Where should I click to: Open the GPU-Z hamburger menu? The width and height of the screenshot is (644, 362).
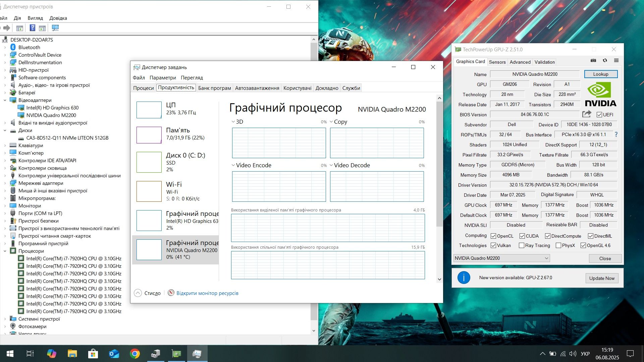(x=616, y=61)
